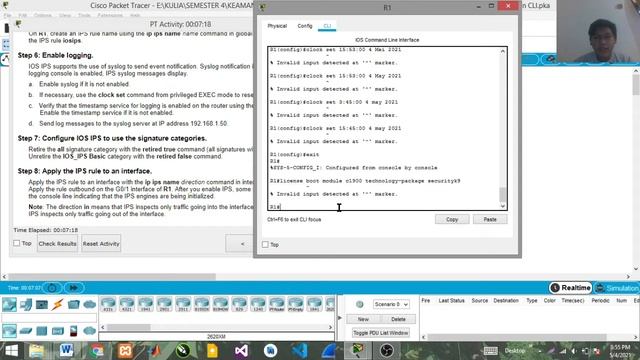Pick the 2901 router device
This screenshot has width=640, height=360.
point(164,304)
